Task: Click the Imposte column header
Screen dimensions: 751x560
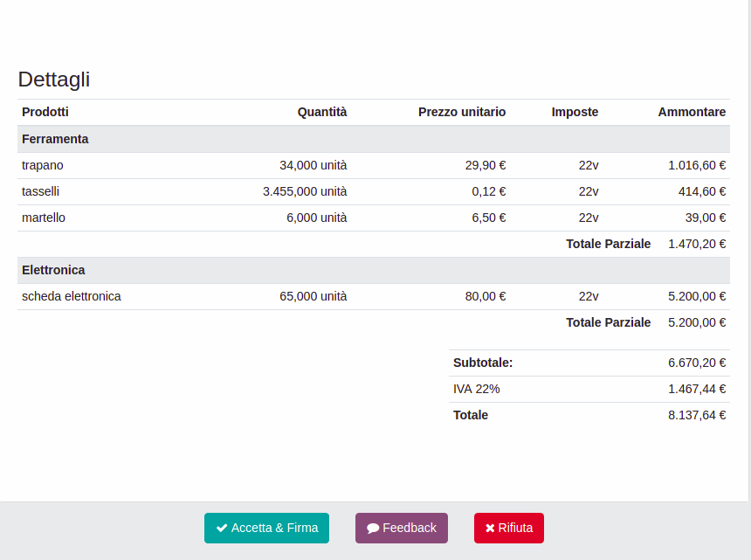Action: tap(575, 112)
